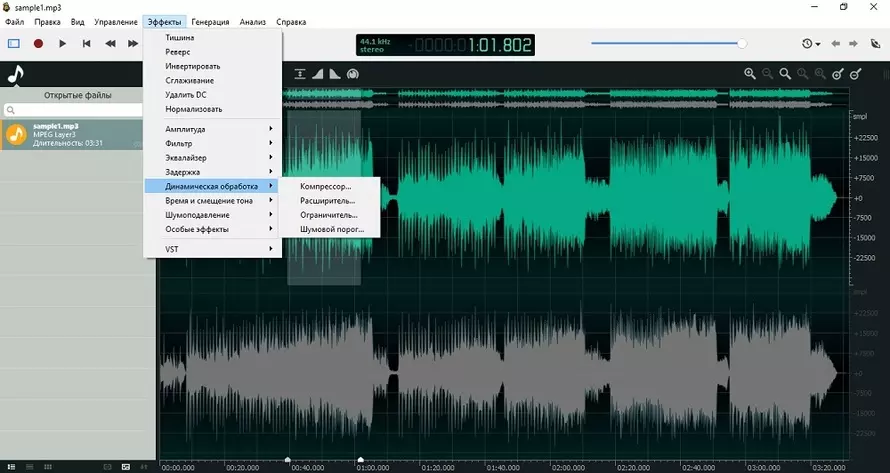Play the audio file

62,43
